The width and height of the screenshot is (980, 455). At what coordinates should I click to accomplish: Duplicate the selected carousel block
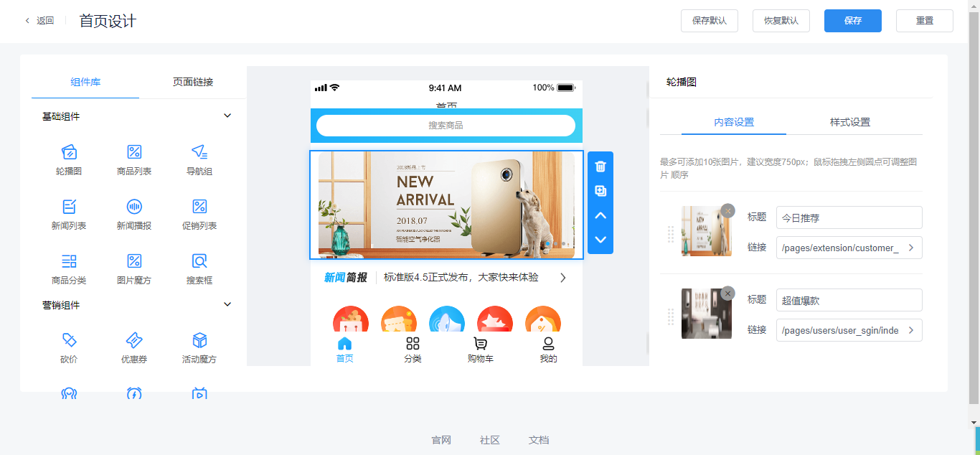click(x=600, y=191)
